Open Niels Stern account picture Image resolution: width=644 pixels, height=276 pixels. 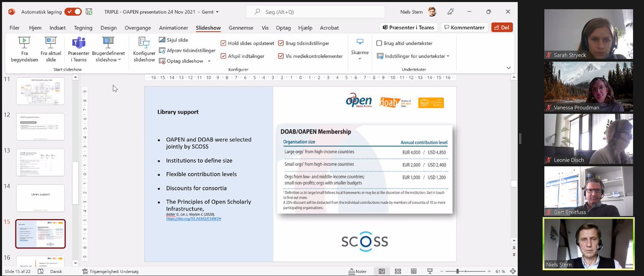432,11
